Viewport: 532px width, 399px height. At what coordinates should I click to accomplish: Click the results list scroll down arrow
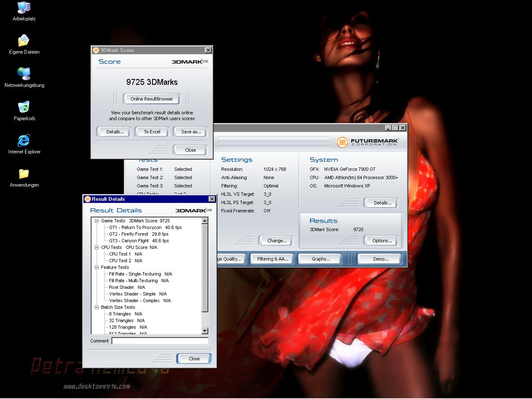(205, 331)
